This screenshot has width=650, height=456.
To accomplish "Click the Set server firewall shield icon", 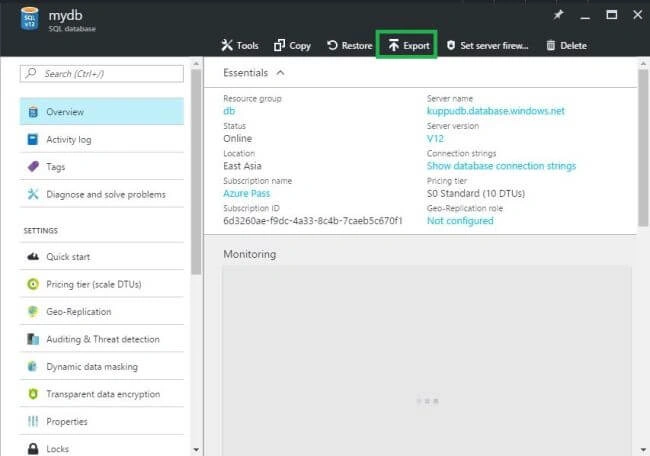I will point(451,45).
